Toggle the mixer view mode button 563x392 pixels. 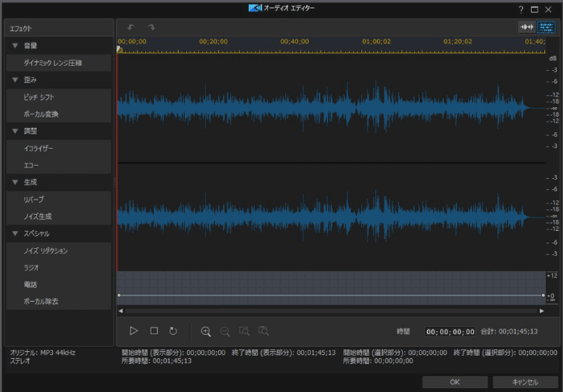click(x=546, y=27)
